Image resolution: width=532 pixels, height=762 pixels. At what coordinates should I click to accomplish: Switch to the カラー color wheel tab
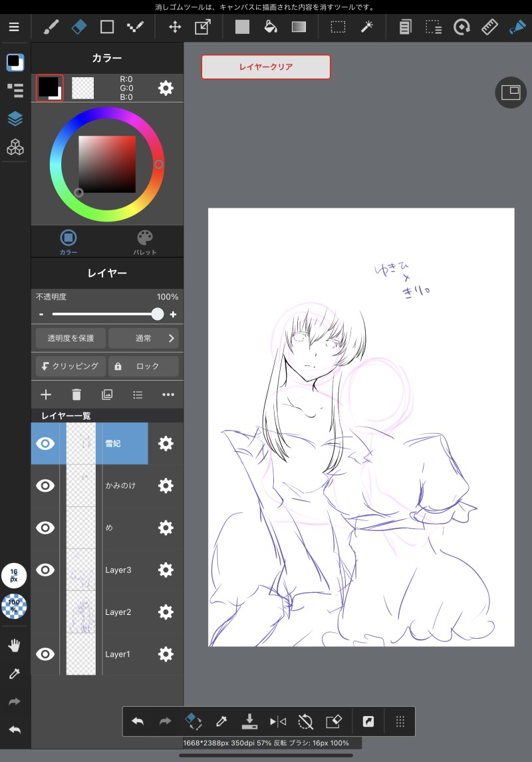(68, 242)
